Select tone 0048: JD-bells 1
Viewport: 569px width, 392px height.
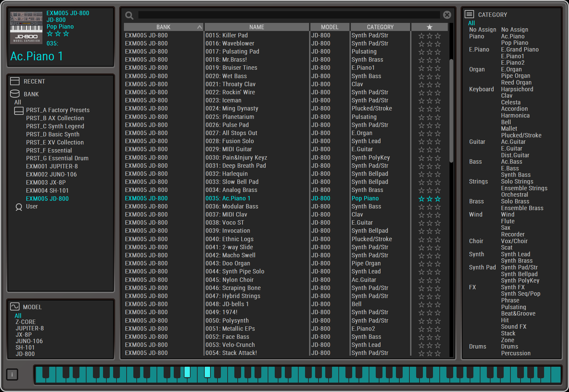pos(227,304)
